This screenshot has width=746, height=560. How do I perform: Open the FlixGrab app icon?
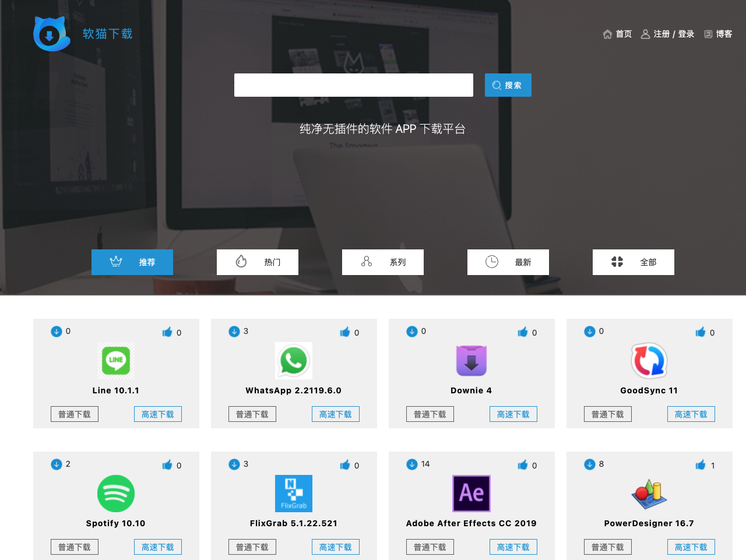tap(294, 494)
